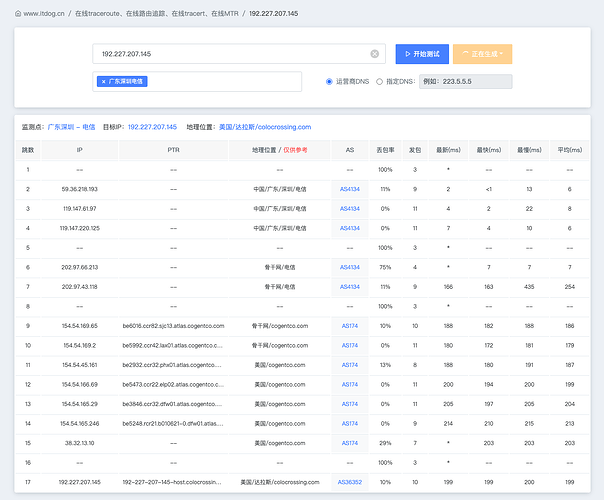This screenshot has height=500, width=604.
Task: Click the 美国/达拉斯/colocrossing.com cell in hop 17
Action: tap(280, 482)
